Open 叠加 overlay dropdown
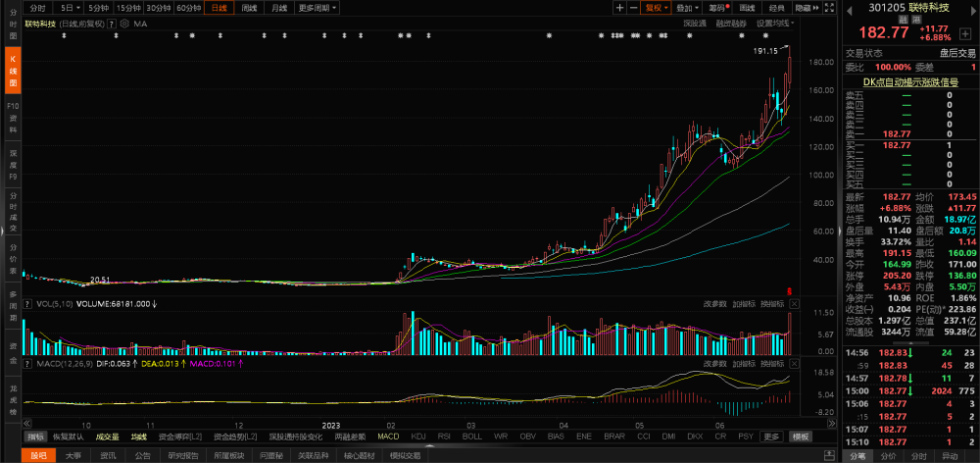Image resolution: width=980 pixels, height=463 pixels. (687, 8)
